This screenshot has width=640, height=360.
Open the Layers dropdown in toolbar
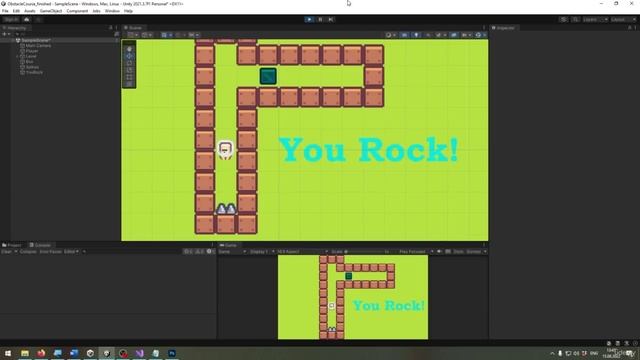point(595,20)
